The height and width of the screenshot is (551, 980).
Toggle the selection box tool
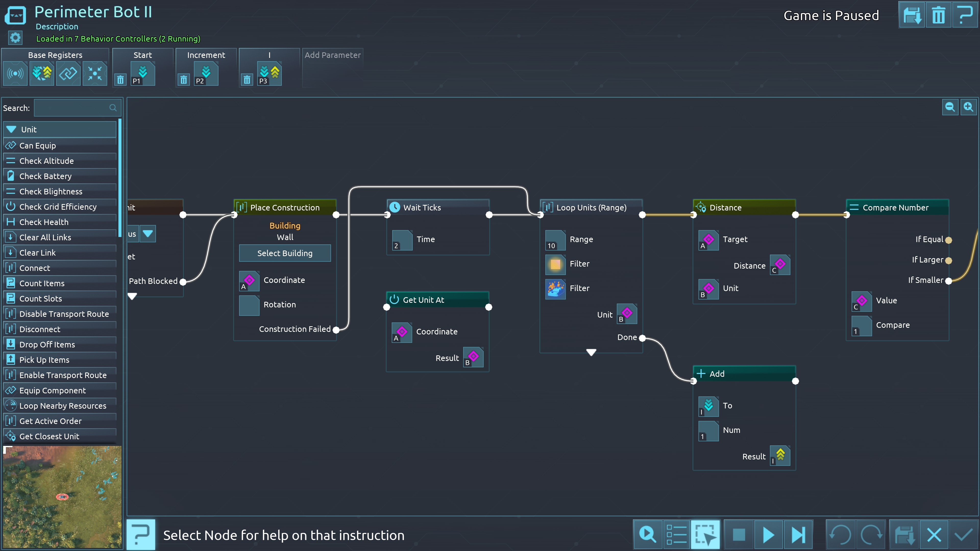[705, 535]
